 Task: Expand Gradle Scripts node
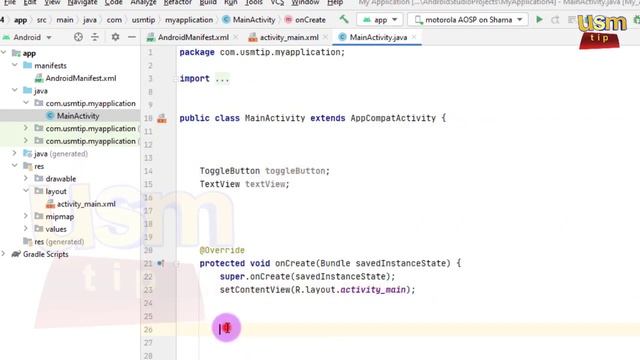point(4,253)
